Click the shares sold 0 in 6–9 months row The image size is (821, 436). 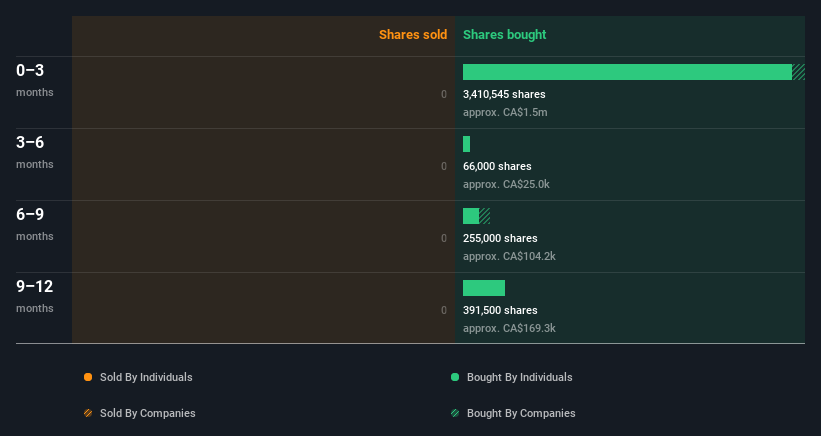(x=444, y=238)
